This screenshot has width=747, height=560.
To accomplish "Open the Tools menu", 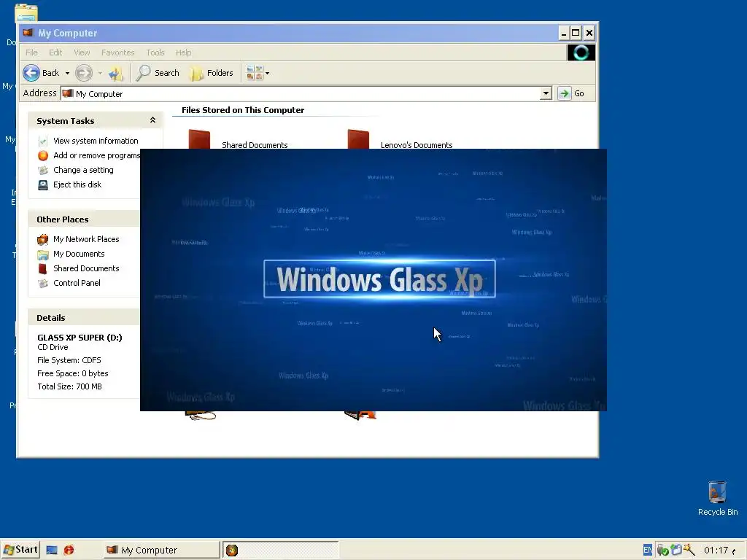I will pyautogui.click(x=155, y=52).
